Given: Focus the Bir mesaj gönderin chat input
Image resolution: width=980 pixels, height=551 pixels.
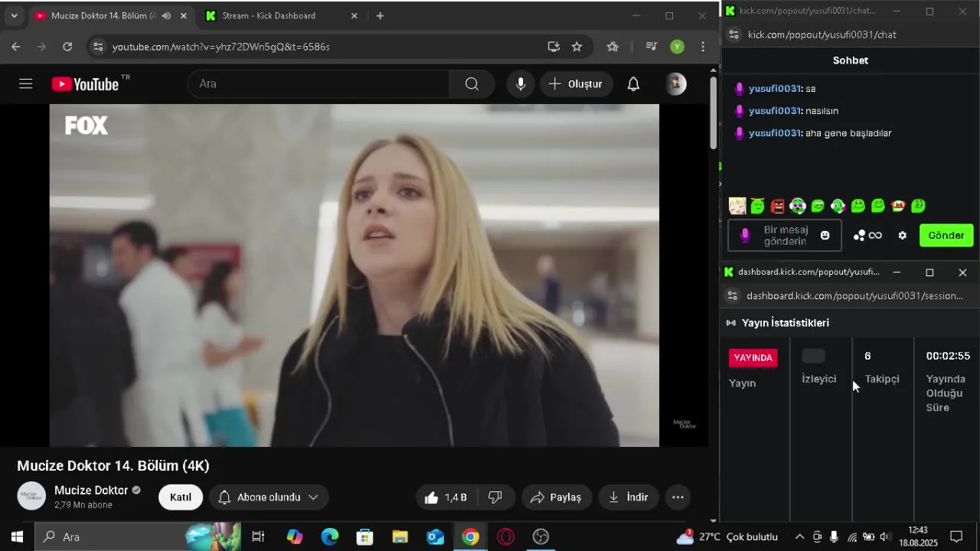Looking at the screenshot, I should pos(785,236).
